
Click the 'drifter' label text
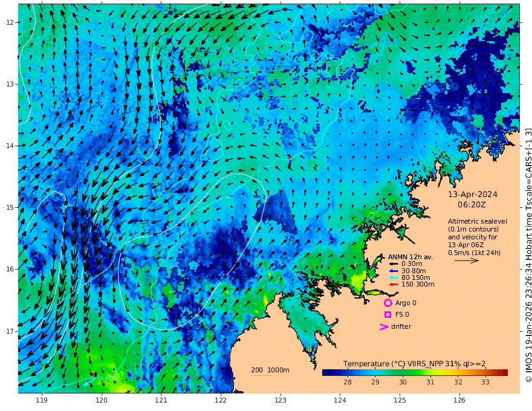(401, 326)
